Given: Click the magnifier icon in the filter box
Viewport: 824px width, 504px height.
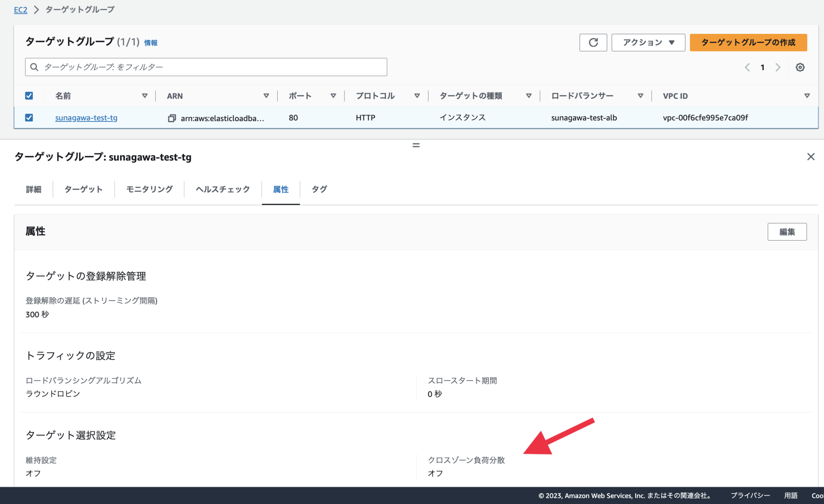Looking at the screenshot, I should click(34, 67).
